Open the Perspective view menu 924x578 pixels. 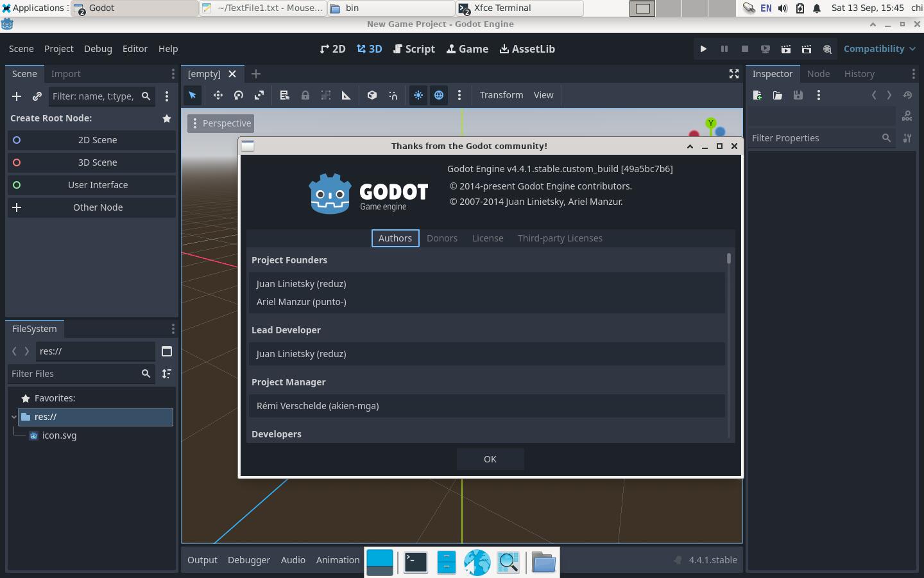pyautogui.click(x=221, y=123)
